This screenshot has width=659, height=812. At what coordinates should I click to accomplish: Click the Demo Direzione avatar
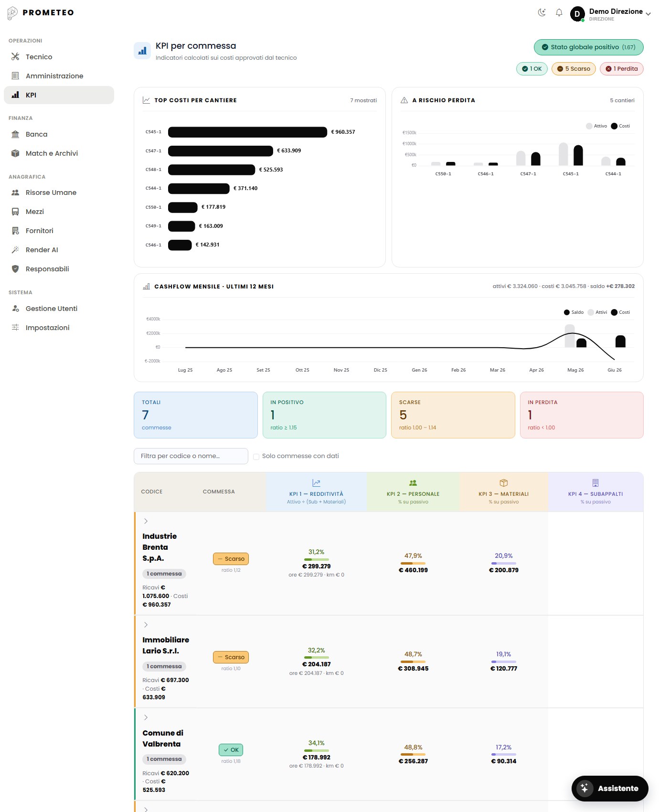(577, 14)
